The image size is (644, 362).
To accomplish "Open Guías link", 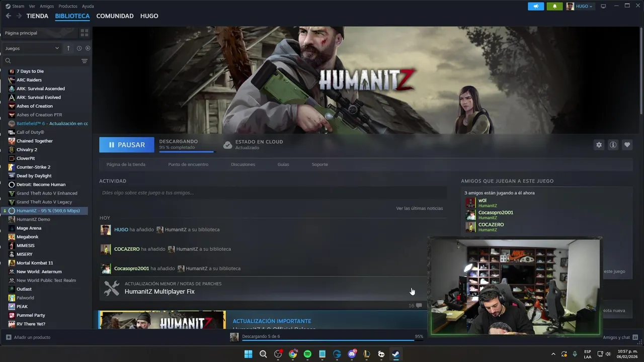I will [x=283, y=164].
